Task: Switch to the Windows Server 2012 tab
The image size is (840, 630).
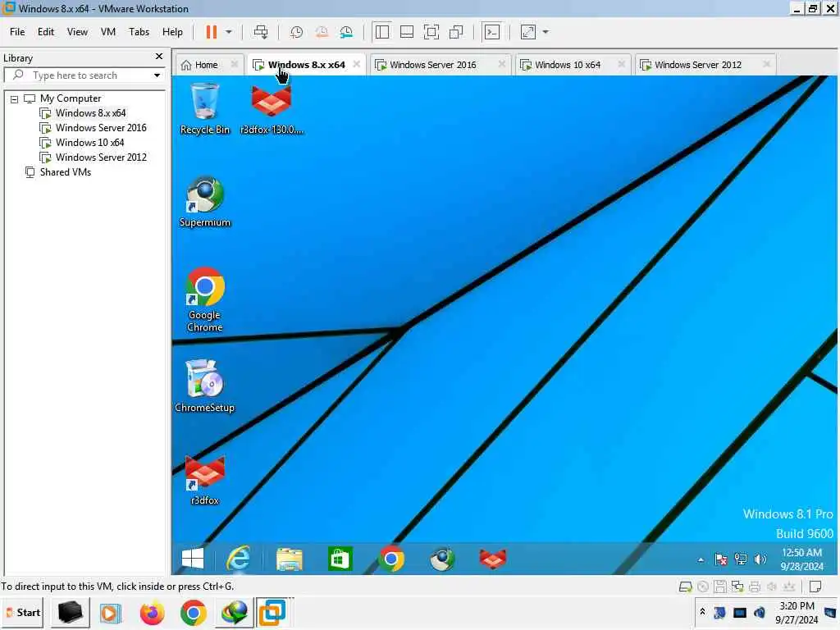Action: pyautogui.click(x=698, y=65)
